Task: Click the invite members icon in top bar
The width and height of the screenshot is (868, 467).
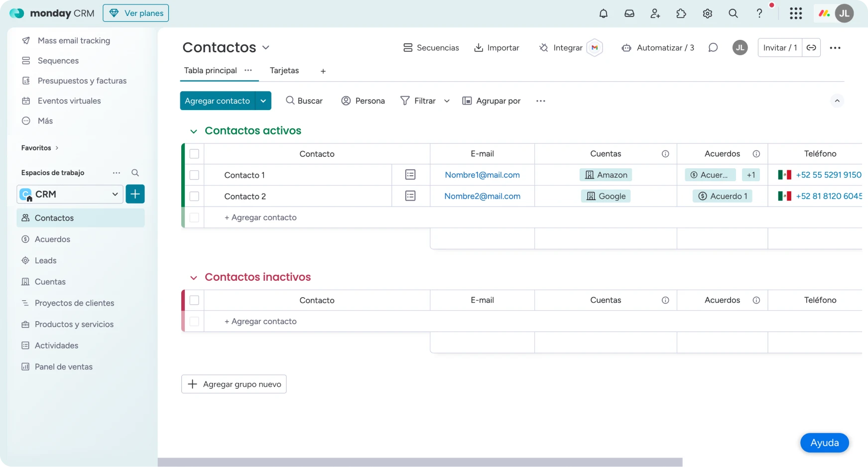Action: pos(655,13)
